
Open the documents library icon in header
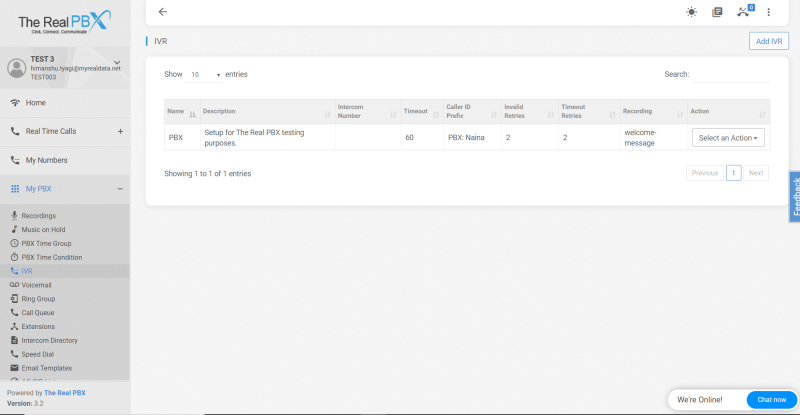coord(716,12)
